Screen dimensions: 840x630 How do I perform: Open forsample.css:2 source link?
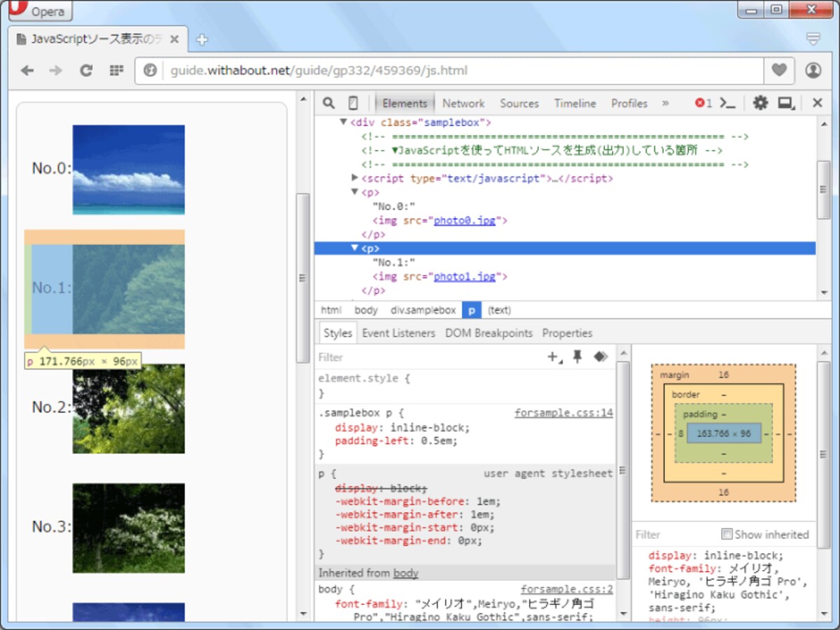click(566, 589)
